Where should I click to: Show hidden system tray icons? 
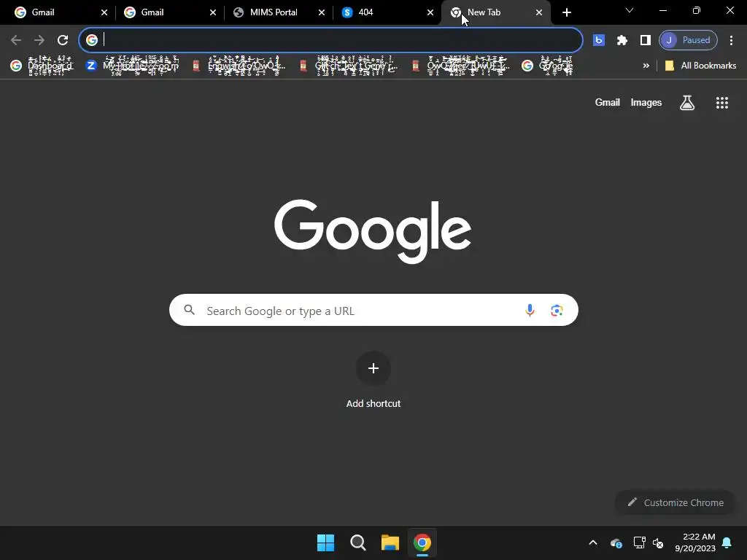coord(593,542)
